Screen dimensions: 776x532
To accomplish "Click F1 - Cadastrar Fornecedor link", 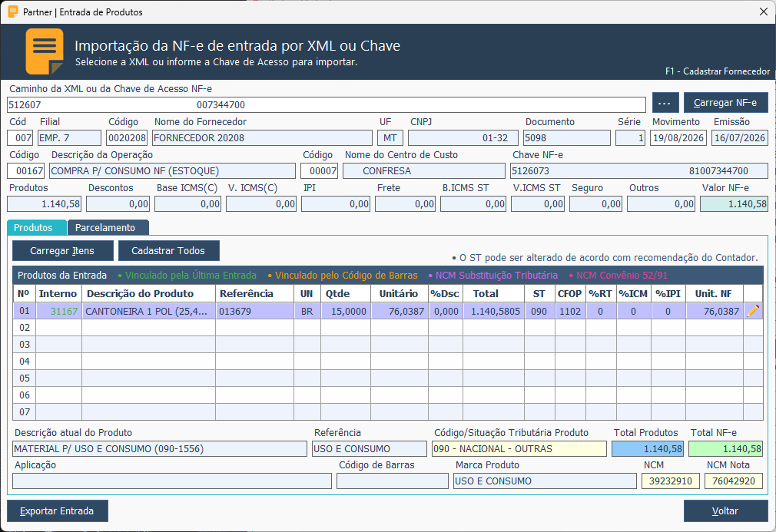I will (x=717, y=71).
